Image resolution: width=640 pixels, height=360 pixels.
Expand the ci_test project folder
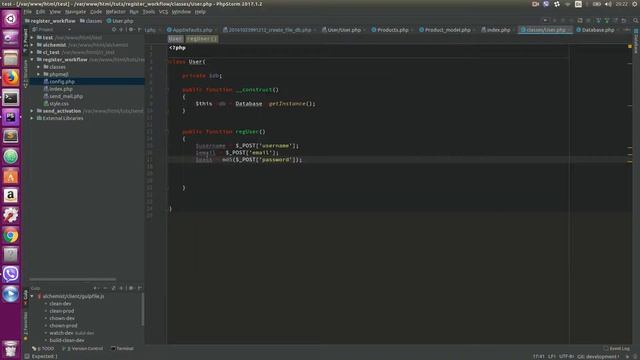coord(32,52)
